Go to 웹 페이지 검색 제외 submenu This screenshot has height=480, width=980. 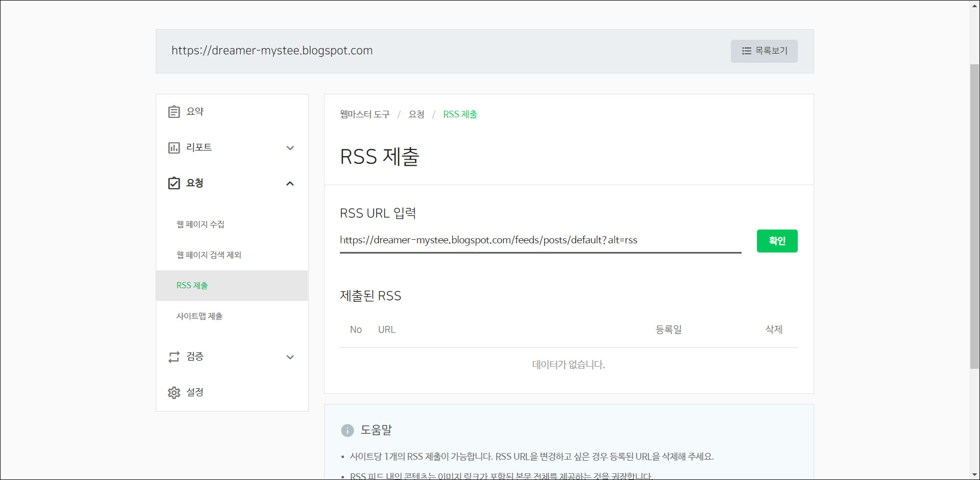(x=209, y=255)
